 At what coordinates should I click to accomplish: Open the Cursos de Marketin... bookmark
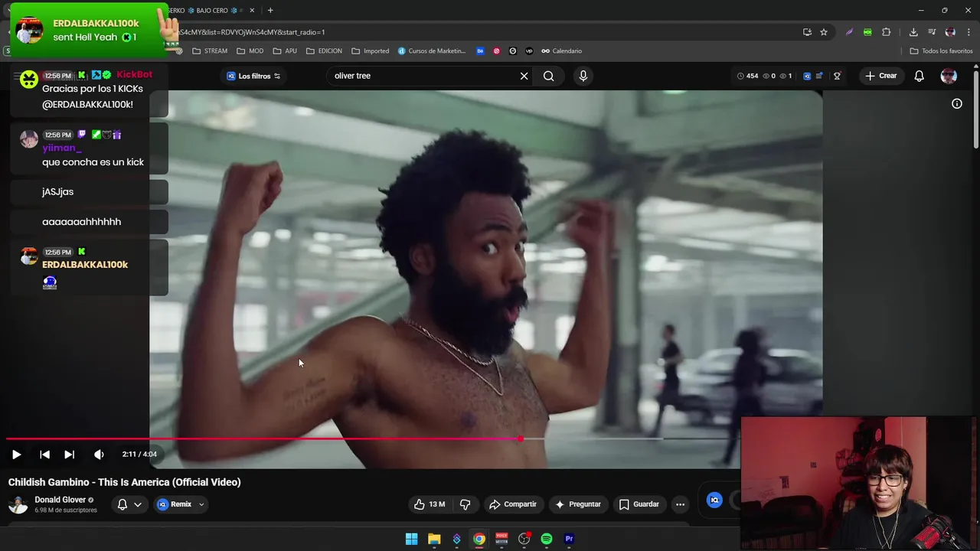point(432,51)
